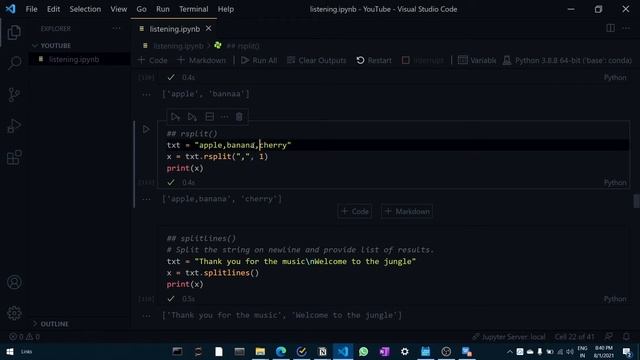Viewport: 640px width, 360px height.
Task: Open Windows Start menu
Action: point(10,351)
